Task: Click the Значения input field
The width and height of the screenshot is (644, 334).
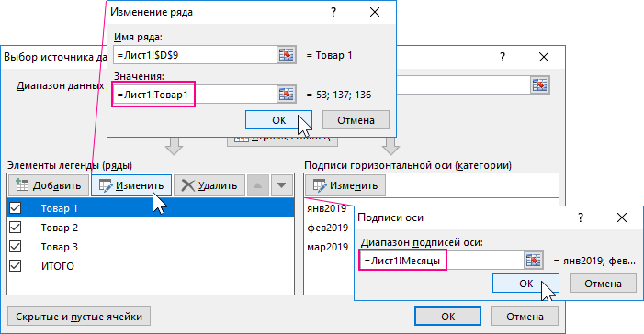Action: pyautogui.click(x=195, y=95)
